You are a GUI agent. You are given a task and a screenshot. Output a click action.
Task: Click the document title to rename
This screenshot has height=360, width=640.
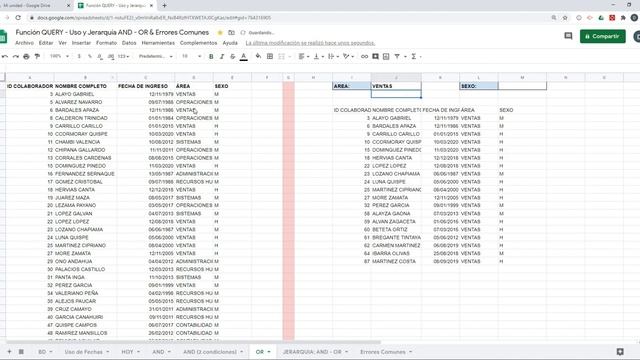click(x=112, y=32)
